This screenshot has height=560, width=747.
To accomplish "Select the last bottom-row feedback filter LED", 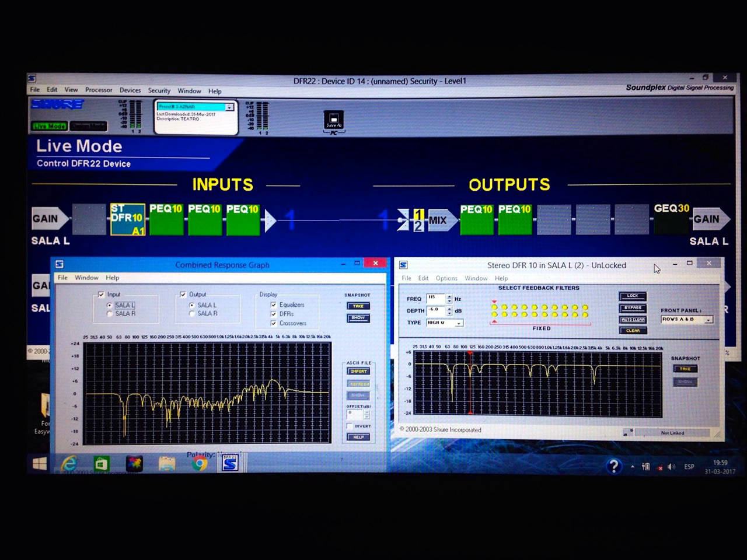I will pyautogui.click(x=585, y=314).
